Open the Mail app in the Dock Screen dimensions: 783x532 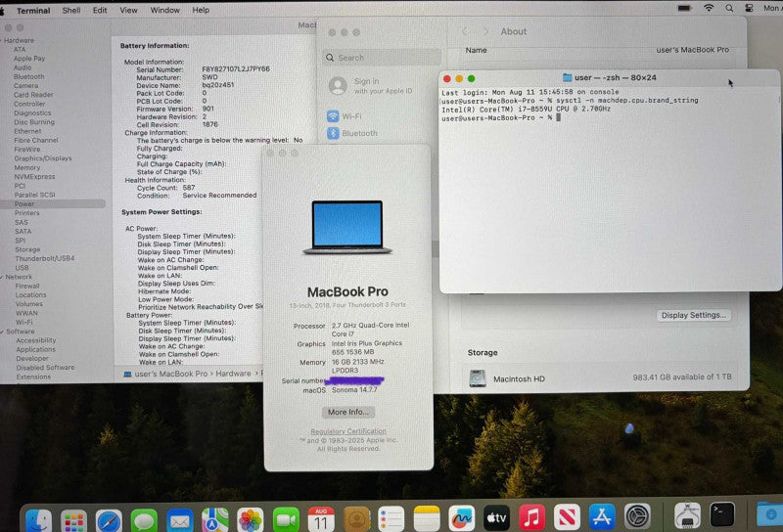click(180, 520)
